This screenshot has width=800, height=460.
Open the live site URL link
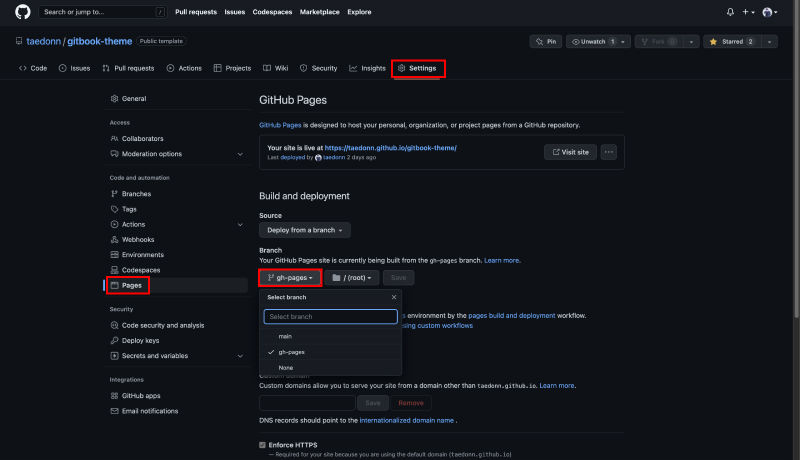click(x=390, y=148)
